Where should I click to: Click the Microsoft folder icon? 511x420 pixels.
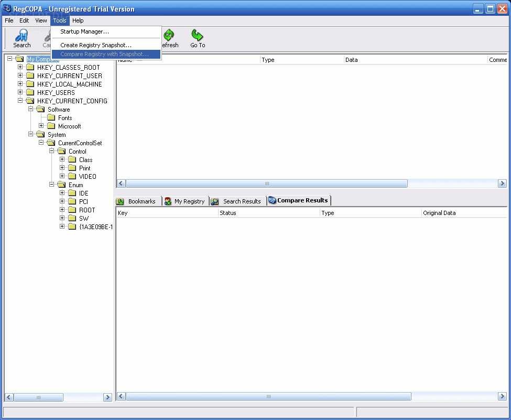(51, 126)
